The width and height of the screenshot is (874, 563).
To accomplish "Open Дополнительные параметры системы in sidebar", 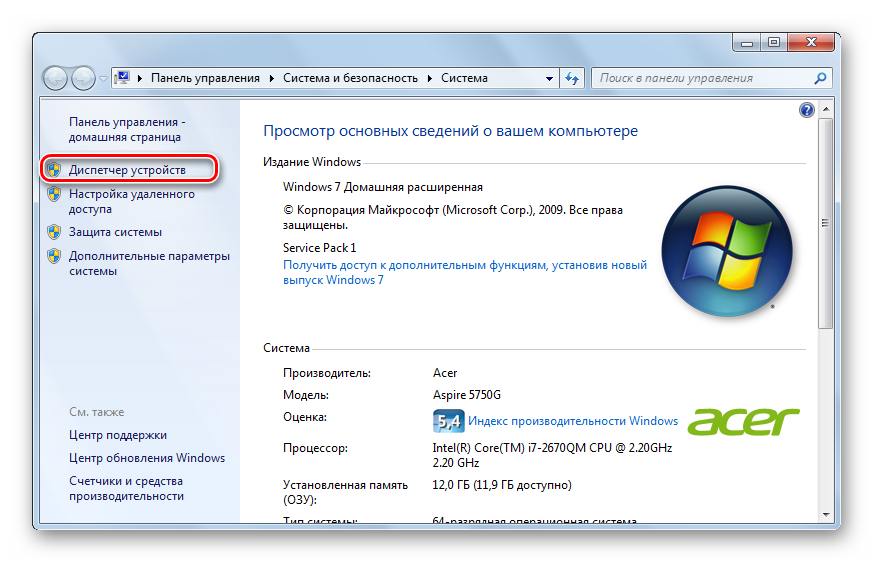I will point(148,263).
